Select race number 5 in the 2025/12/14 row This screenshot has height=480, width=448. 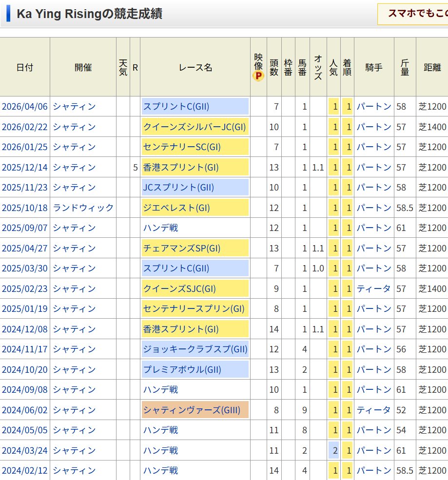point(136,168)
